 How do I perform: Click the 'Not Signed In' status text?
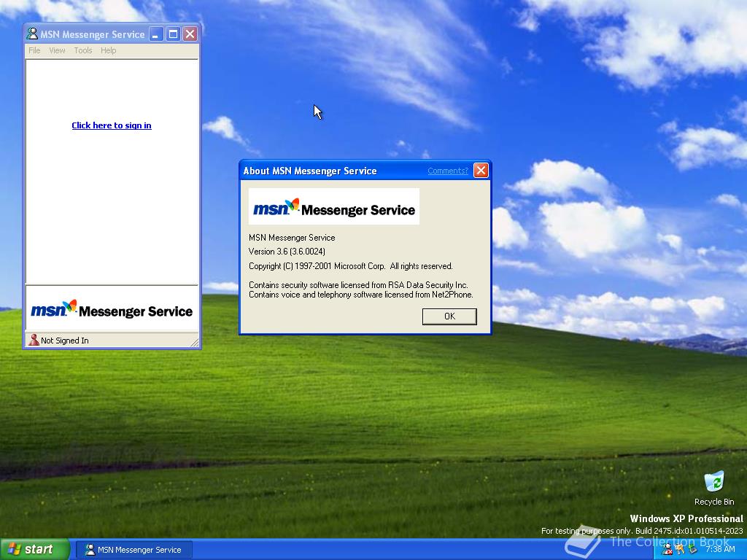click(x=65, y=341)
